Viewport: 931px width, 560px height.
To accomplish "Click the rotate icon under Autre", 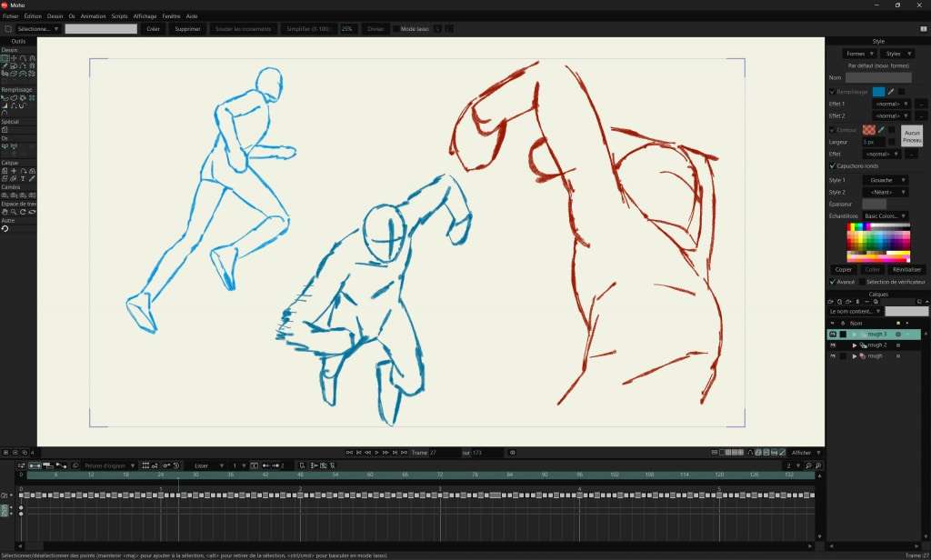I will [5, 229].
